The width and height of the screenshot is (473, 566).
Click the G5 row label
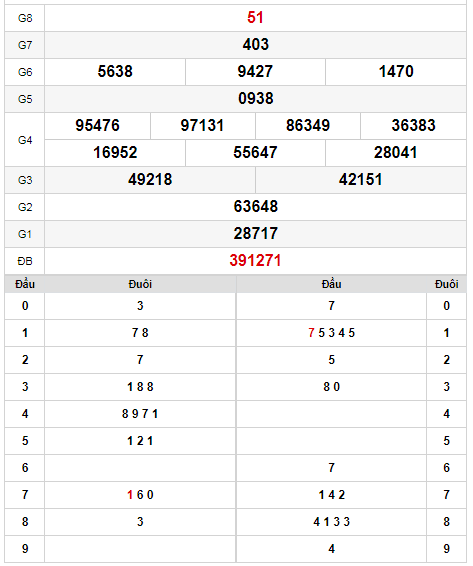25,99
